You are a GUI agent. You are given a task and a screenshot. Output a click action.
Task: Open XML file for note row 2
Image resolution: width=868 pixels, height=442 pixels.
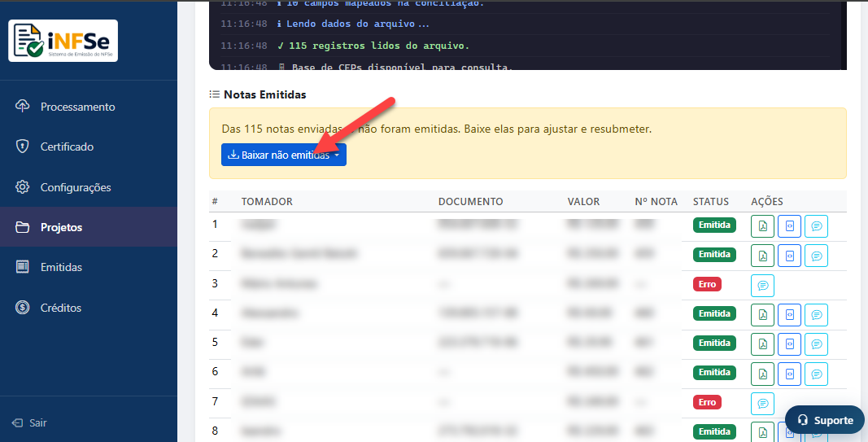click(789, 256)
